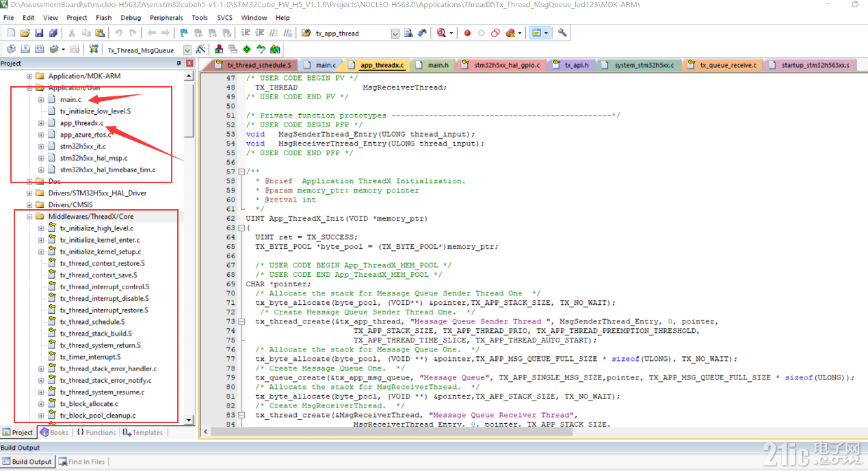Open the Books panel tab
868x471 pixels.
click(54, 432)
